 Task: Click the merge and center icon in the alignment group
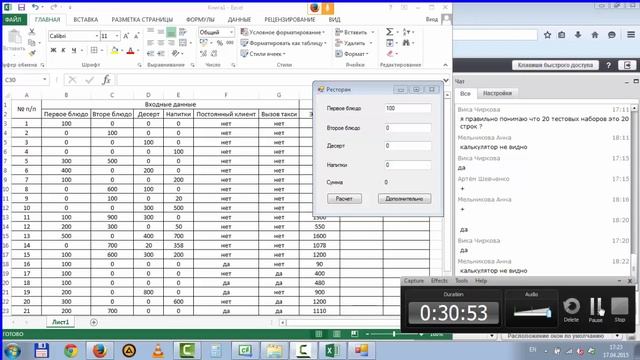click(x=183, y=42)
